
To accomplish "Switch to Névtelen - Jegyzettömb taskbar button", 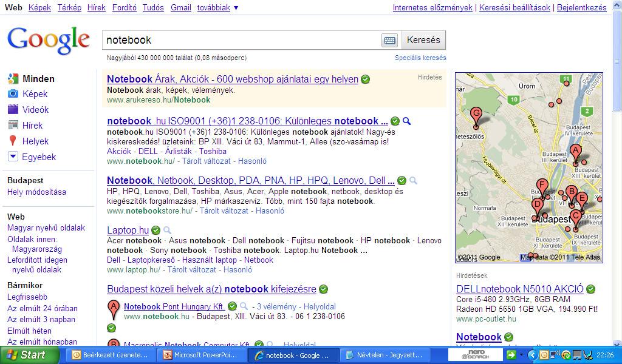I will [386, 355].
